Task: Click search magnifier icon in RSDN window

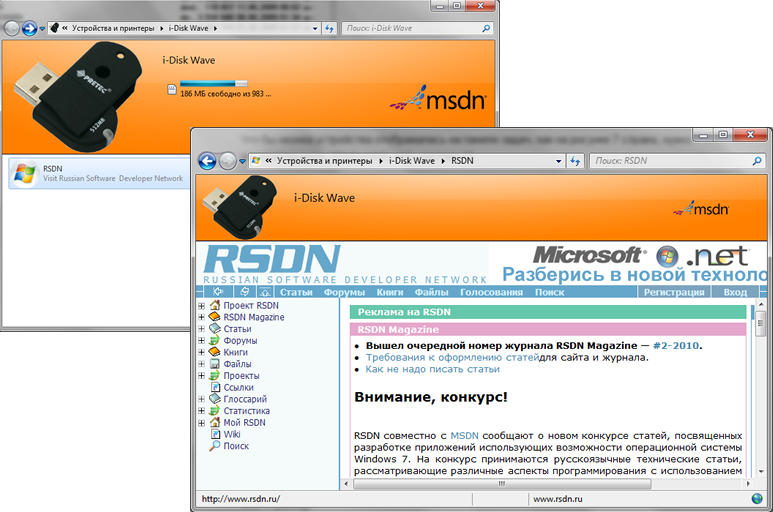Action: 757,161
